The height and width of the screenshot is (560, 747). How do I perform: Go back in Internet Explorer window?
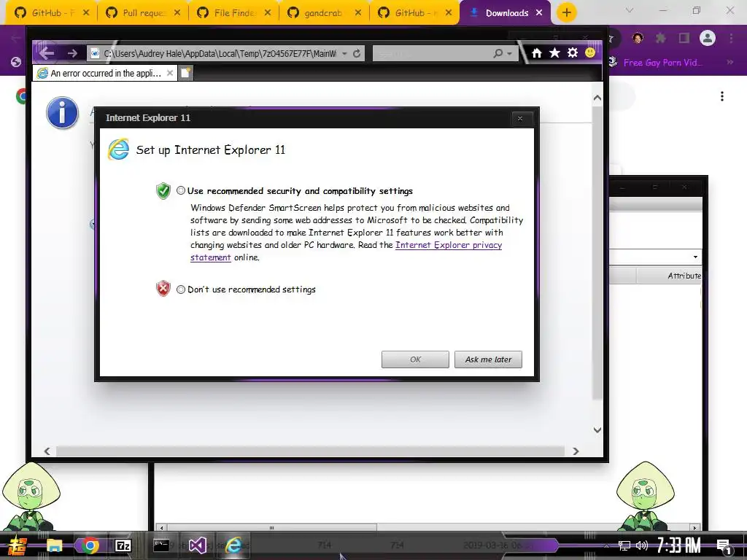click(46, 52)
